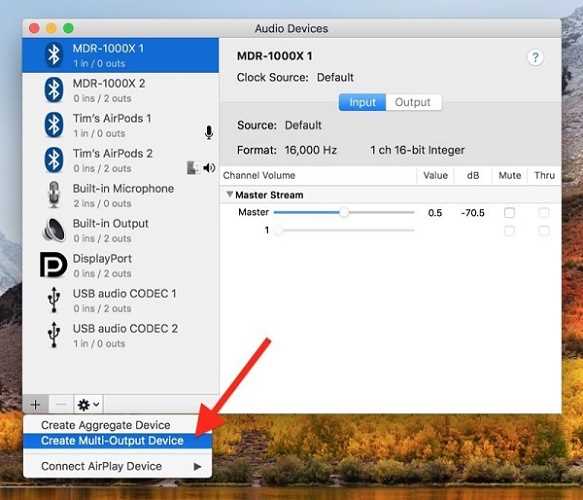Toggle the Master Thru checkbox

coord(544,213)
